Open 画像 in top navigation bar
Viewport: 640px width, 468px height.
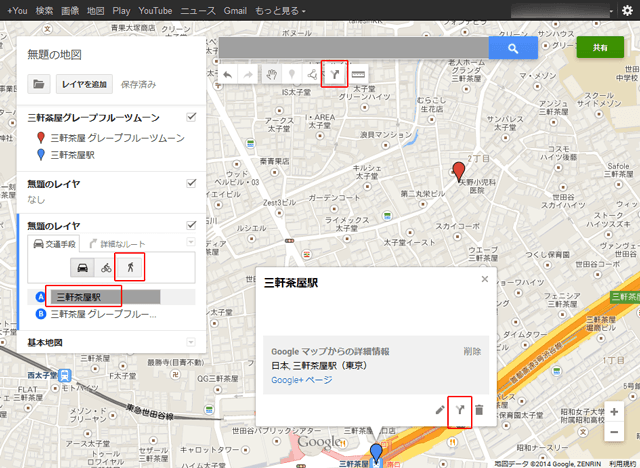[x=70, y=11]
